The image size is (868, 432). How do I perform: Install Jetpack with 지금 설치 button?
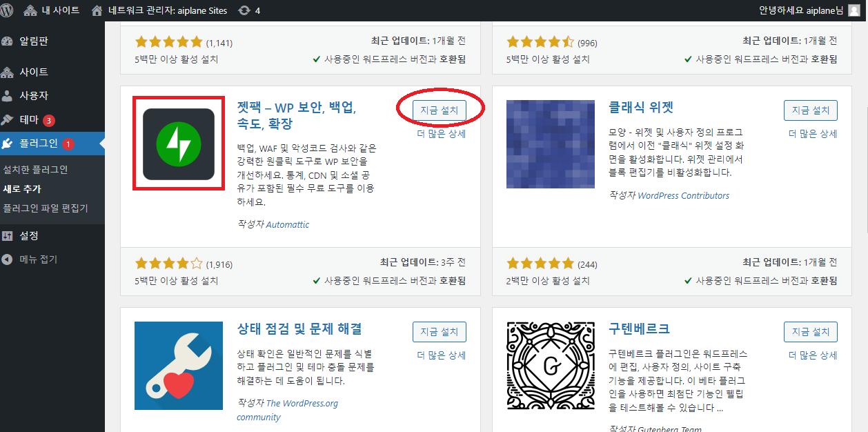pyautogui.click(x=440, y=110)
